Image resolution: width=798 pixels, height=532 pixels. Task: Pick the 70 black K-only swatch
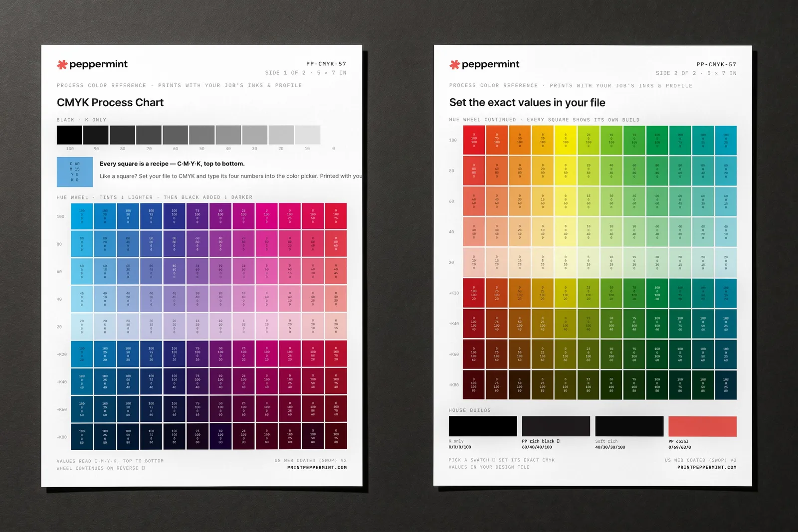coord(149,135)
